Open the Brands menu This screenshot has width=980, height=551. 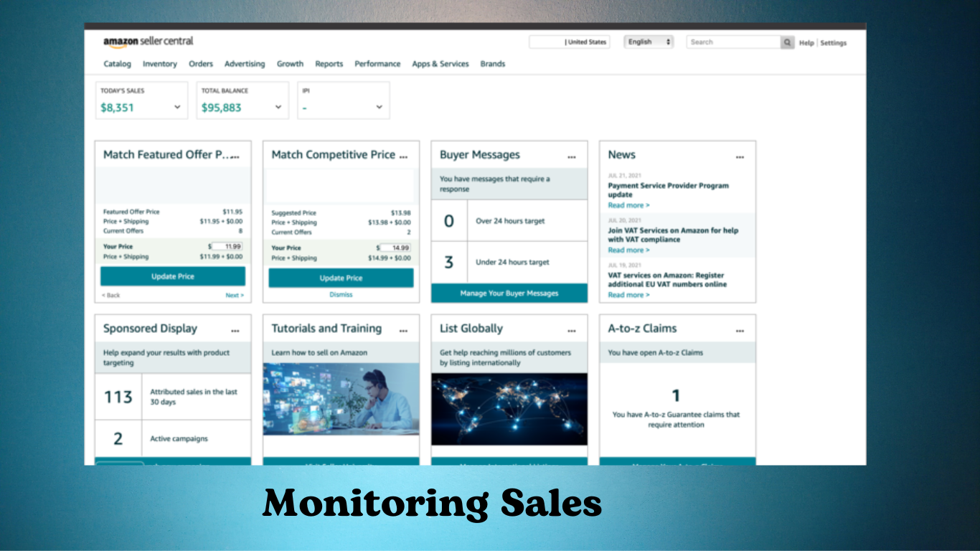(493, 64)
